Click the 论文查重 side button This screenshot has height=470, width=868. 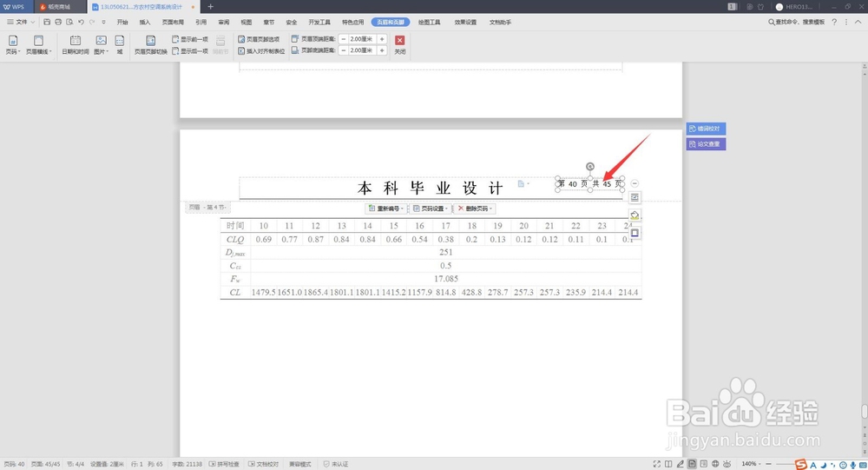click(x=706, y=144)
